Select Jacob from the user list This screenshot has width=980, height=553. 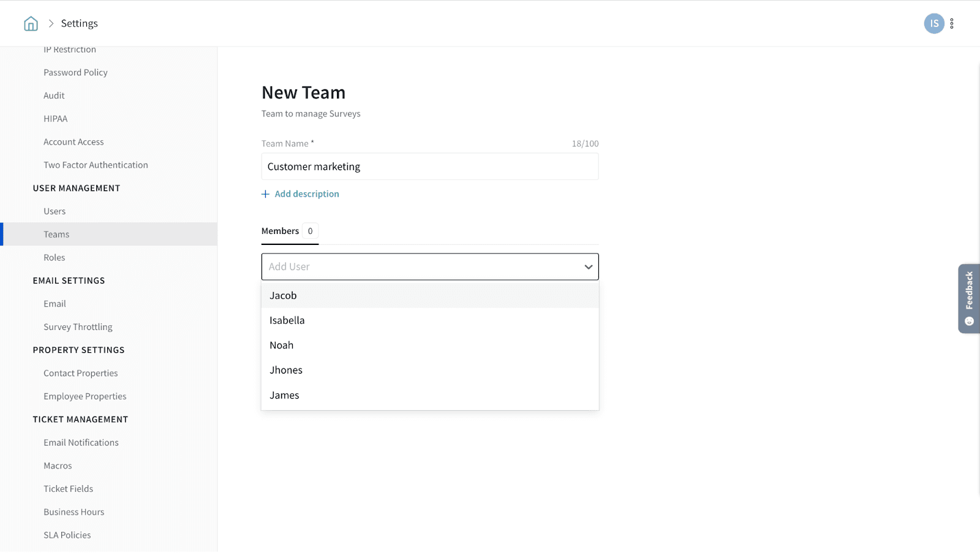283,296
